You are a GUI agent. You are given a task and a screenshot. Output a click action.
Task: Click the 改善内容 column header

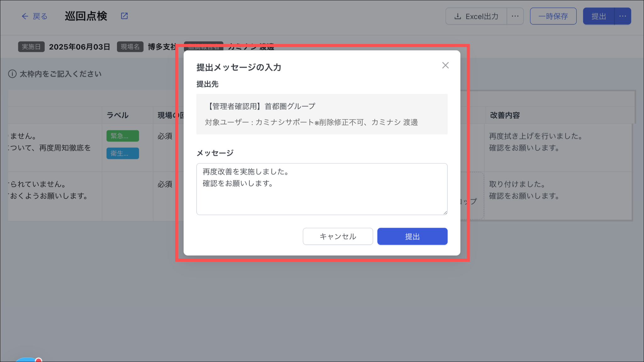pyautogui.click(x=505, y=115)
